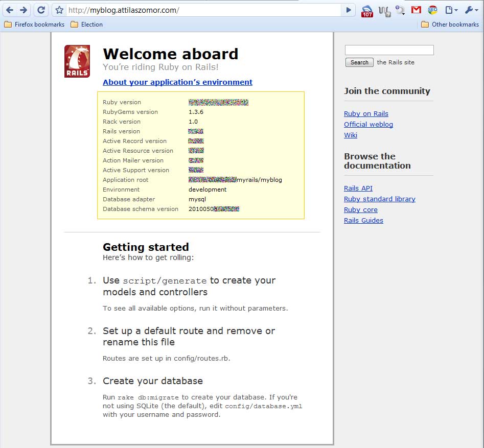The image size is (484, 448).
Task: Open the Ruby on Rails community link
Action: point(366,113)
